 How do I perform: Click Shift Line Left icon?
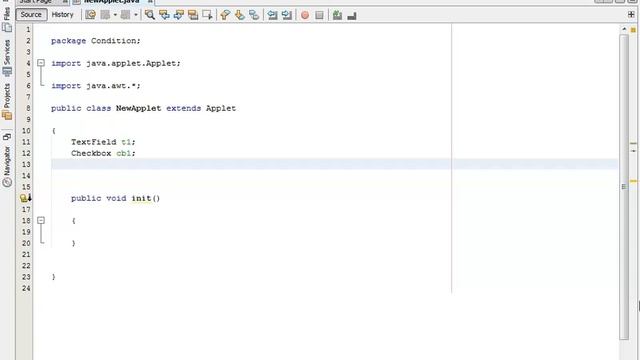point(272,15)
